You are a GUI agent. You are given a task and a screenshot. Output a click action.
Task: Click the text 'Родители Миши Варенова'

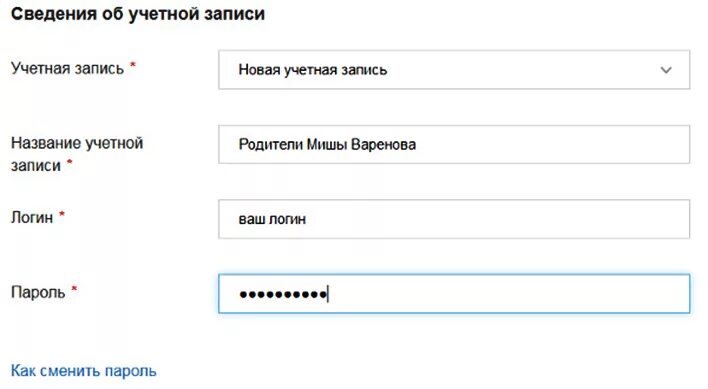(x=327, y=144)
